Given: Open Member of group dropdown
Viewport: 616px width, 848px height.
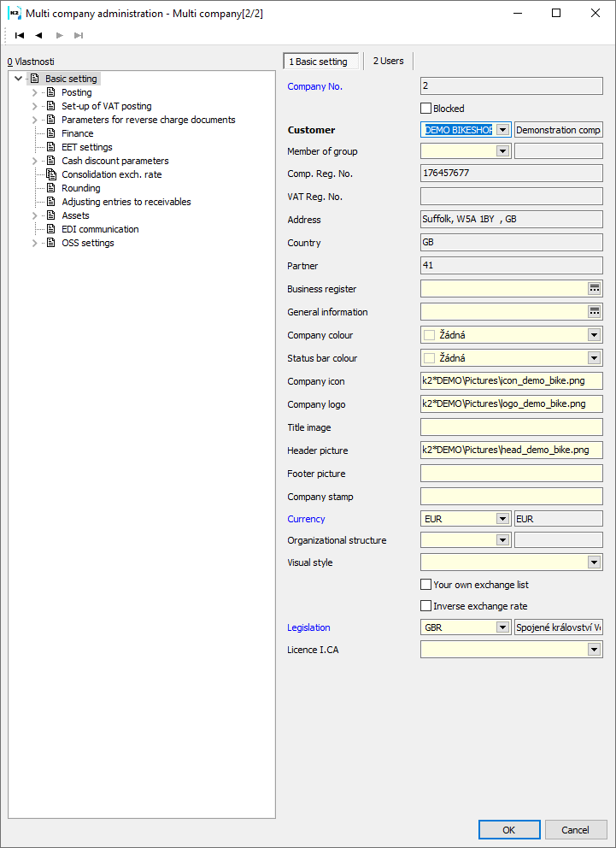Looking at the screenshot, I should (x=503, y=151).
